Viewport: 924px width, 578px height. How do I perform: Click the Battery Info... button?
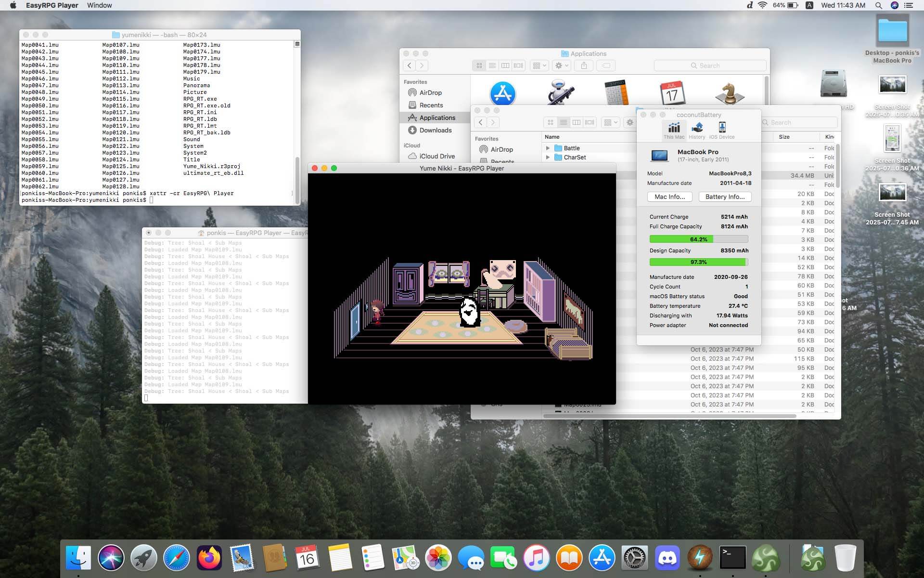click(x=725, y=197)
